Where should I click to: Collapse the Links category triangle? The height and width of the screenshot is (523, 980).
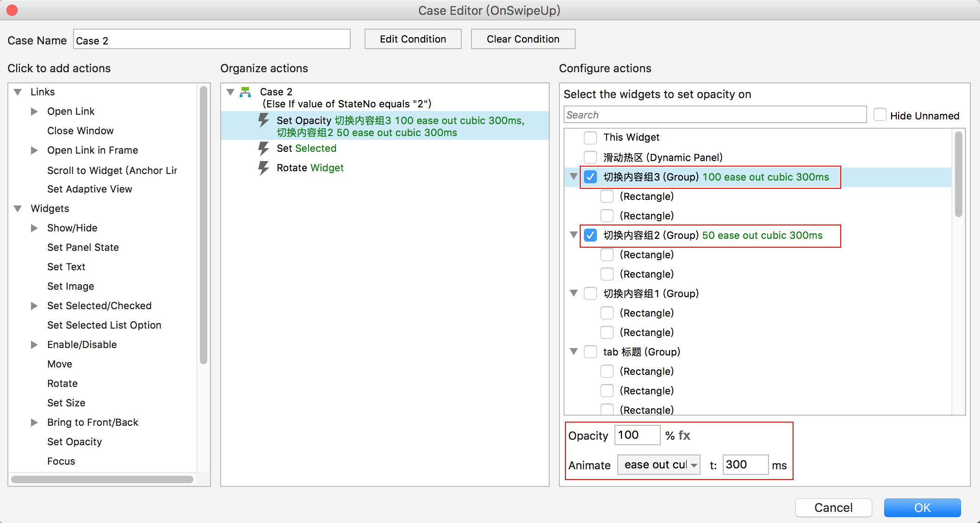coord(18,92)
